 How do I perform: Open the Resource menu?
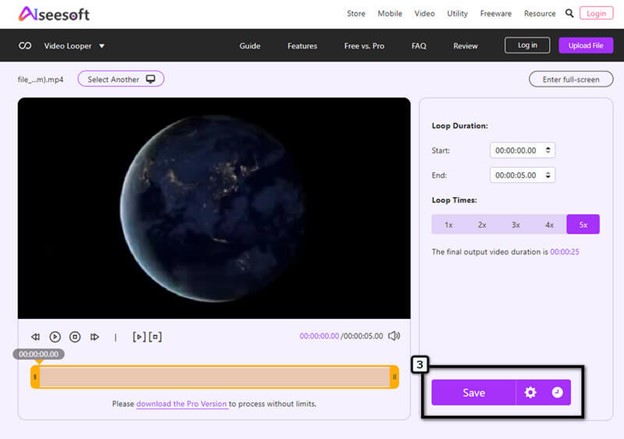pos(539,14)
